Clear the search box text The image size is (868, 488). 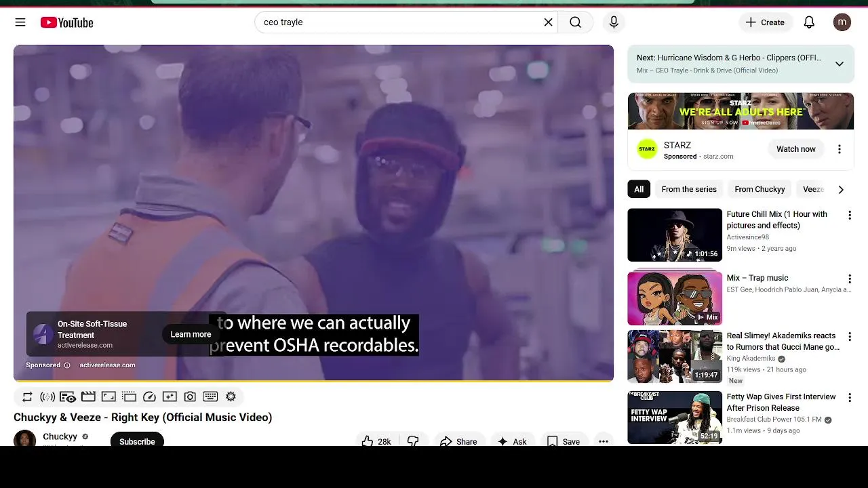(548, 22)
